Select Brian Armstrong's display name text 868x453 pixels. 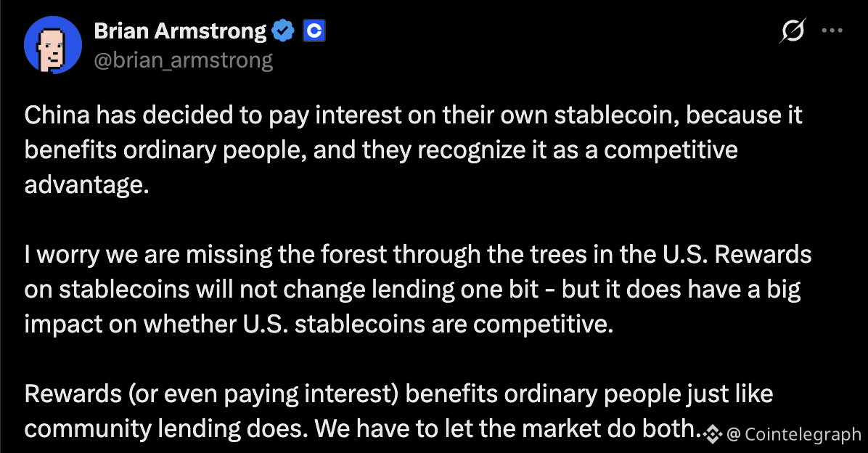coord(179,30)
